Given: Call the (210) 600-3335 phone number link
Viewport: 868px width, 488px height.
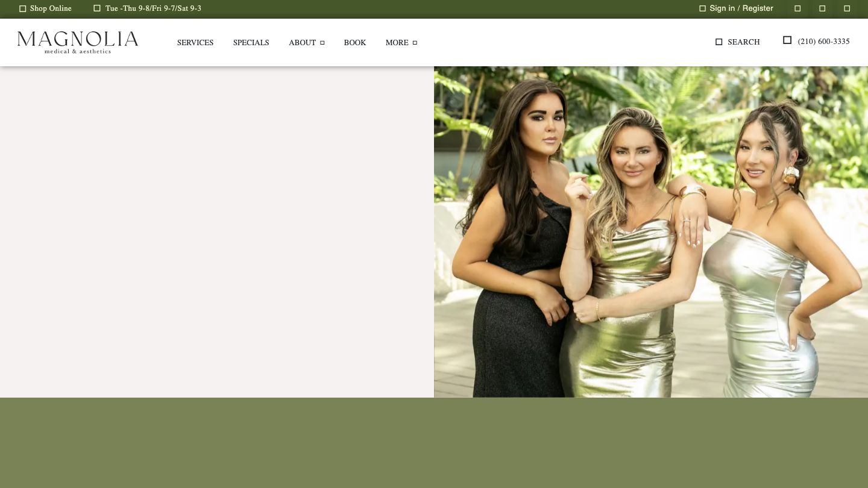Looking at the screenshot, I should (823, 42).
